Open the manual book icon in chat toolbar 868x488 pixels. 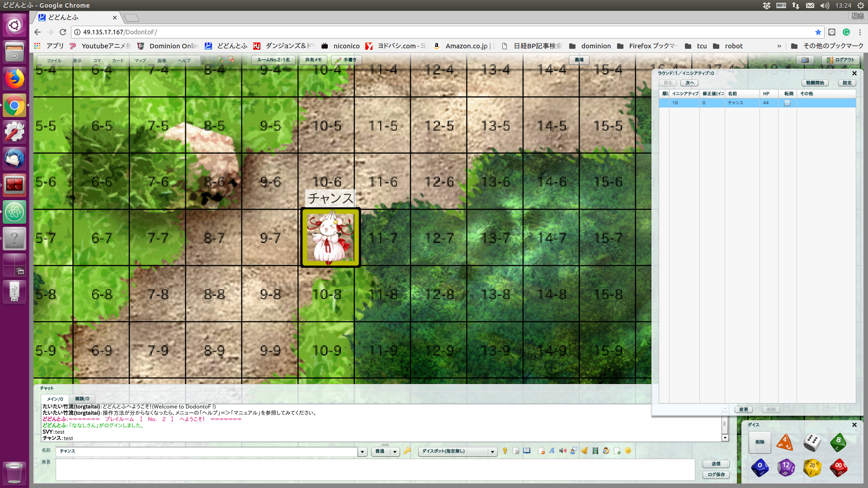click(x=526, y=451)
